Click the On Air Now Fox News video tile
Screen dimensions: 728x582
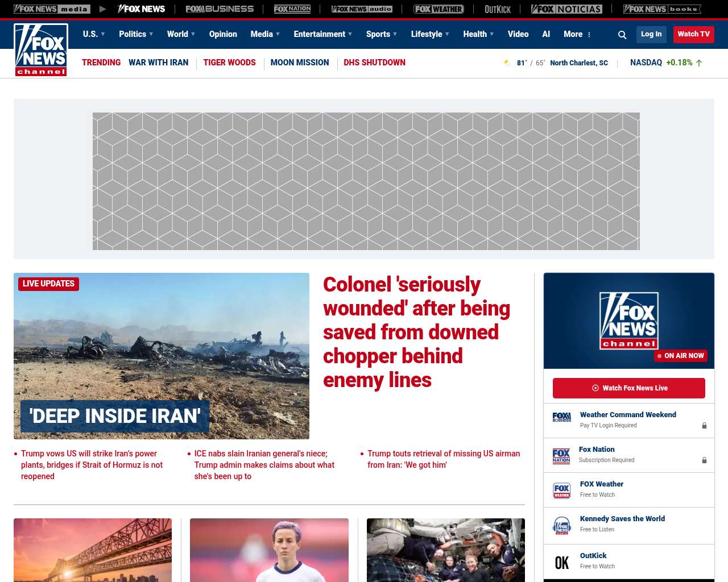click(629, 321)
